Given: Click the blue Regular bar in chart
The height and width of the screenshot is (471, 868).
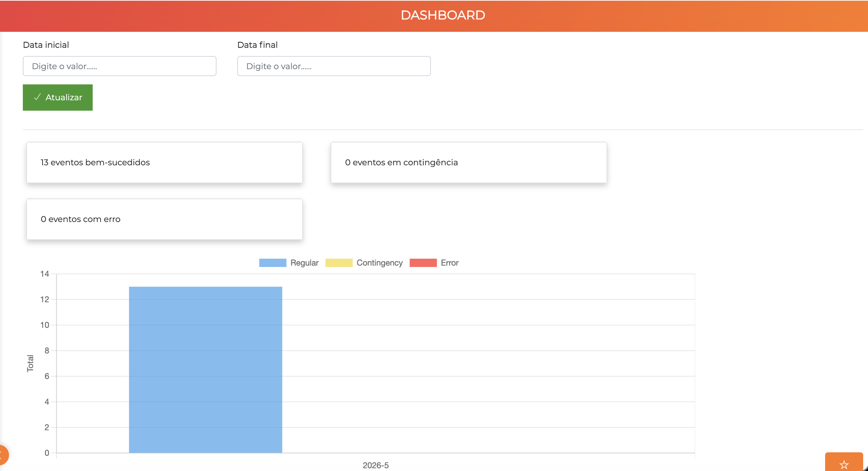Looking at the screenshot, I should tap(206, 370).
